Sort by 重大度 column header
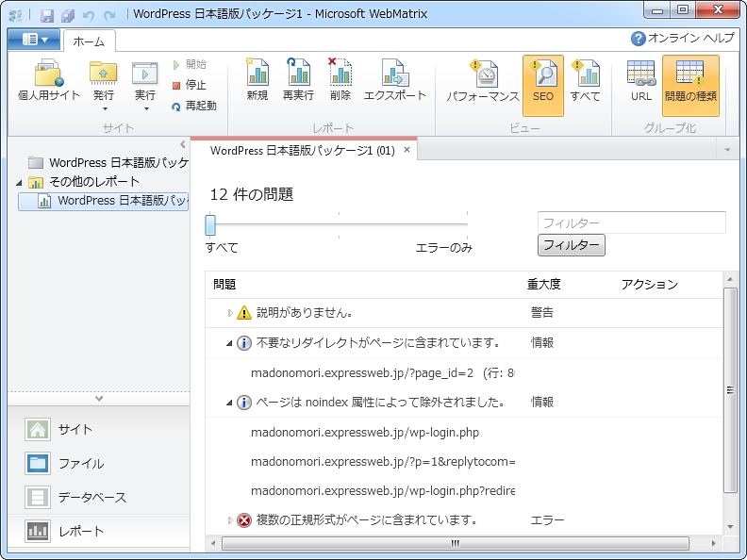This screenshot has width=747, height=560. tap(543, 285)
